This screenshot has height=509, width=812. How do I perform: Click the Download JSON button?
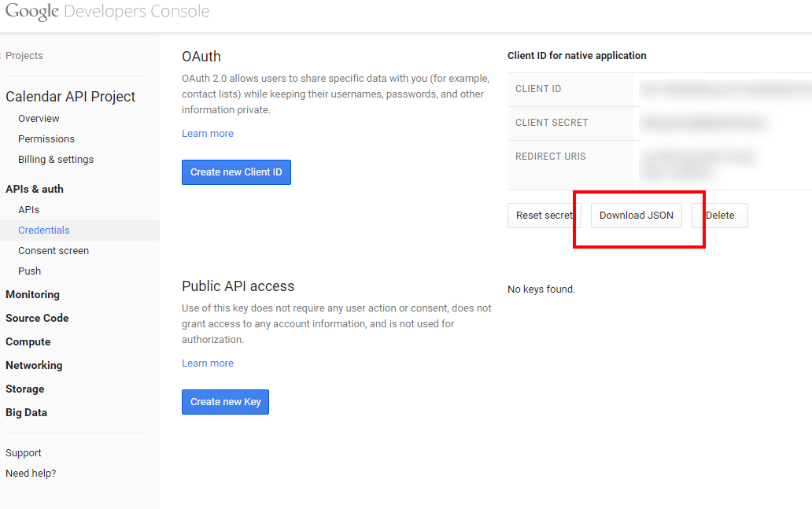coord(637,216)
